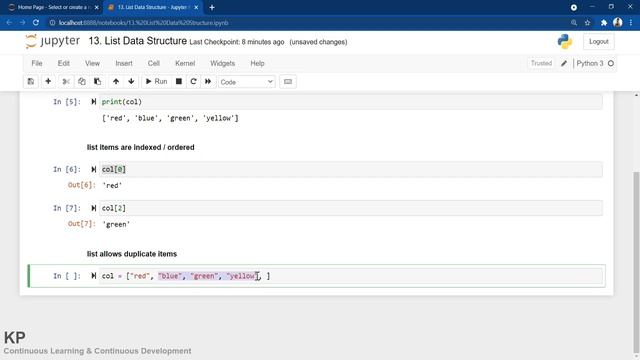Run cell icon beside In [5]
This screenshot has height=360, width=640.
pyautogui.click(x=93, y=102)
